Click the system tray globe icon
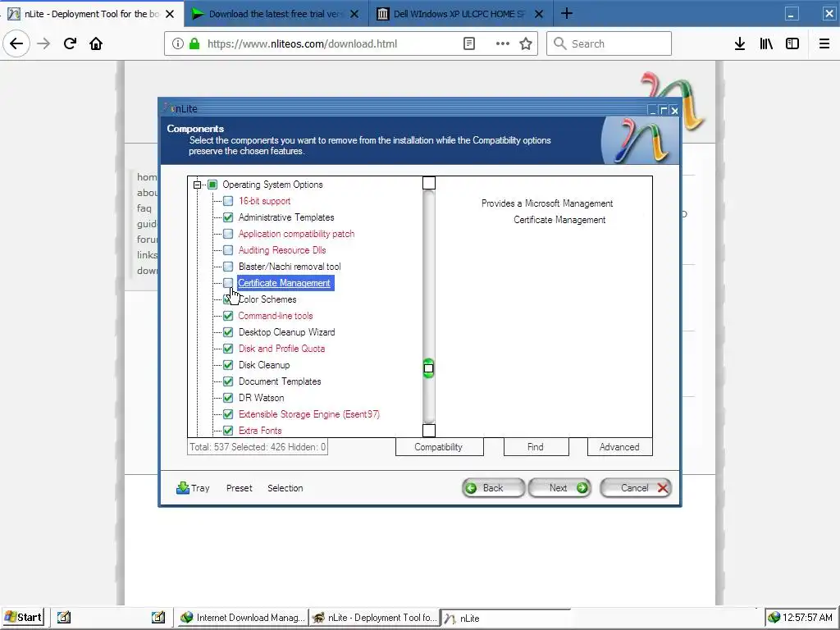 (x=774, y=618)
